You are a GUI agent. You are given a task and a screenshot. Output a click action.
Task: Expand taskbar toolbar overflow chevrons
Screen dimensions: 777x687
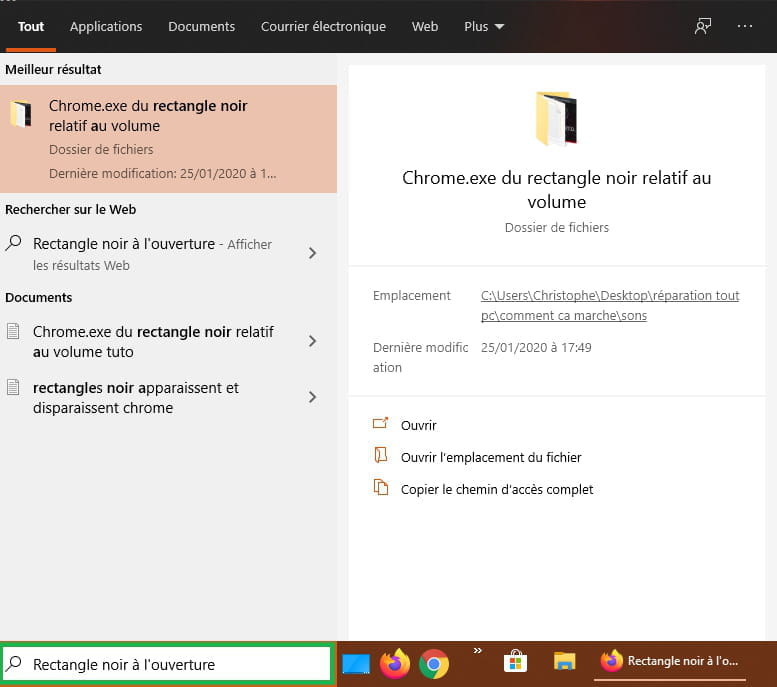pos(478,650)
